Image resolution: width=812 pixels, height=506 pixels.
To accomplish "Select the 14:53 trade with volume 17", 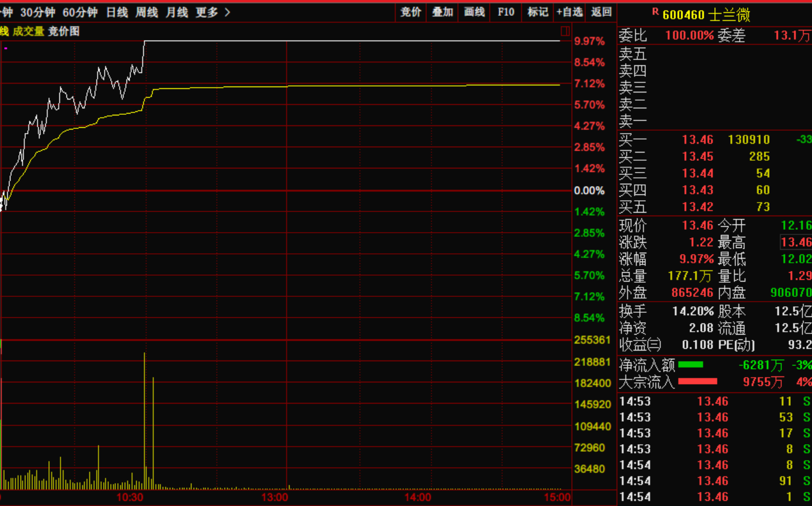I will click(714, 433).
